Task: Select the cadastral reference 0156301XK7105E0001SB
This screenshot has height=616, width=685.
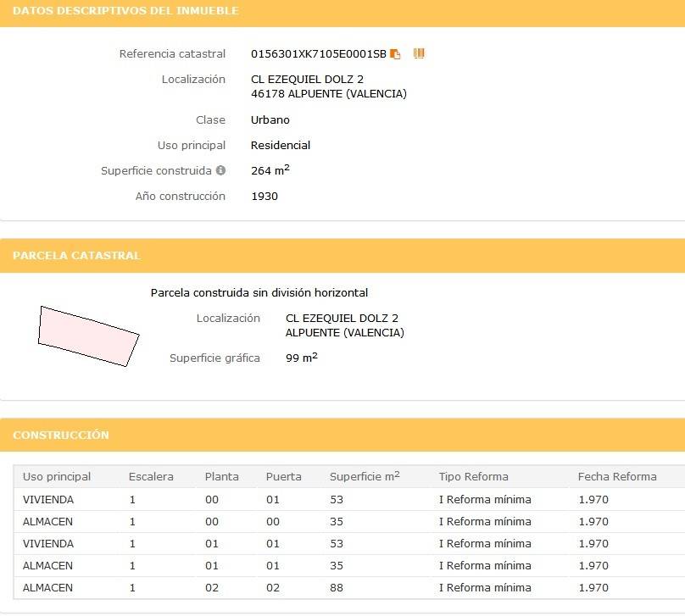Action: [319, 53]
